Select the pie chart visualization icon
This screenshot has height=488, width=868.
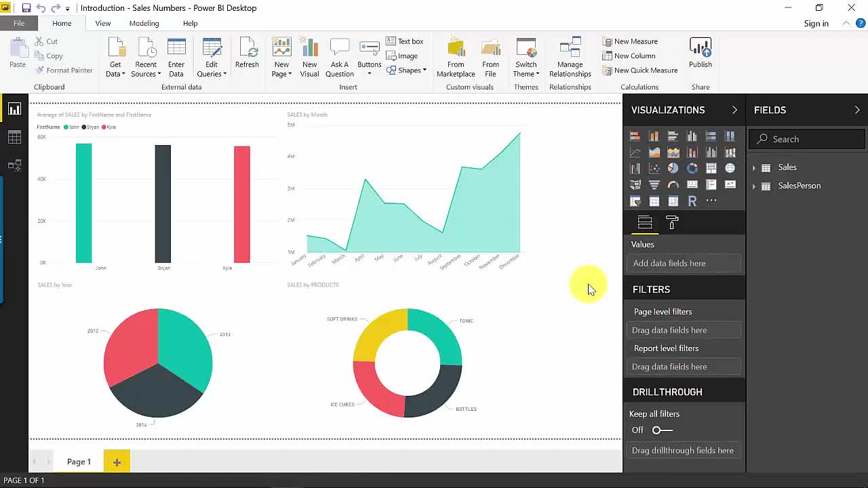click(x=673, y=168)
